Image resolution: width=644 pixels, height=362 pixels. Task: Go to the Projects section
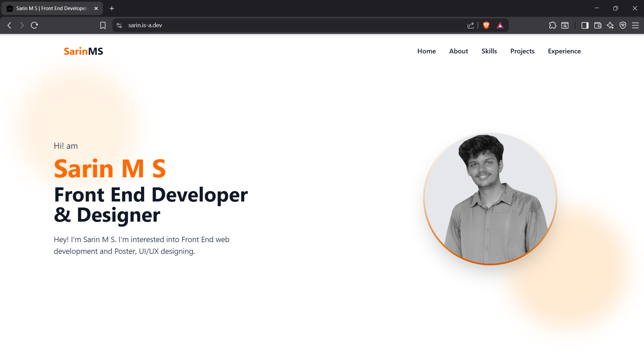click(x=522, y=51)
